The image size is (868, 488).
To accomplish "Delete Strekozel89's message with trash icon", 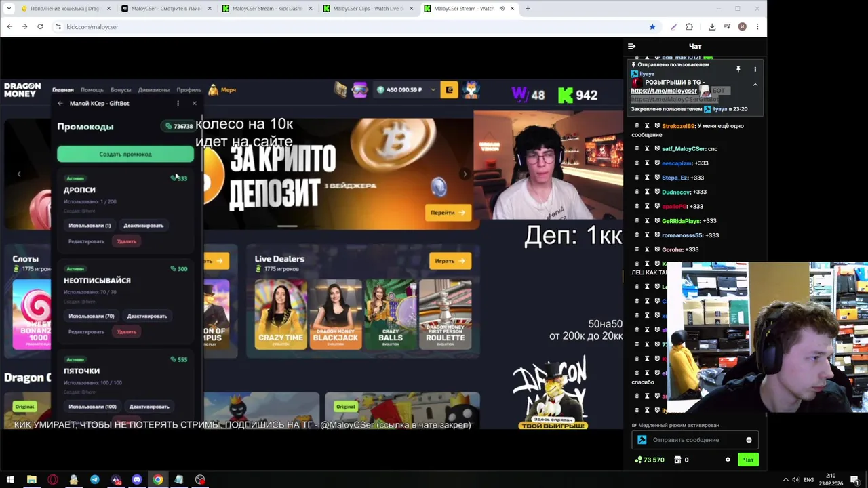I will (x=636, y=126).
